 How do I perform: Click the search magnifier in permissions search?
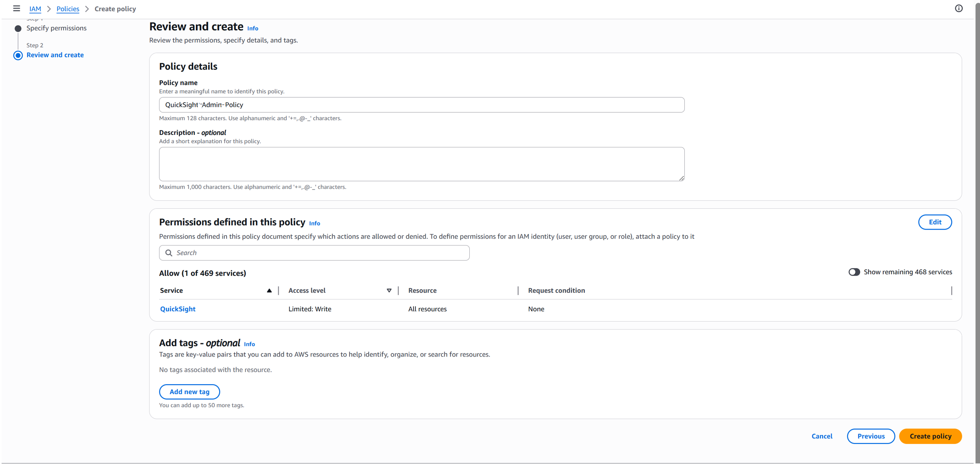tap(169, 253)
